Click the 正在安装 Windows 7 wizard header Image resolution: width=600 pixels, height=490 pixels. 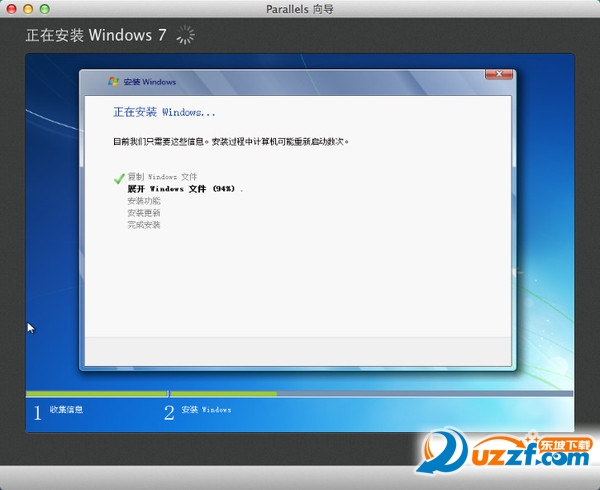coord(96,35)
